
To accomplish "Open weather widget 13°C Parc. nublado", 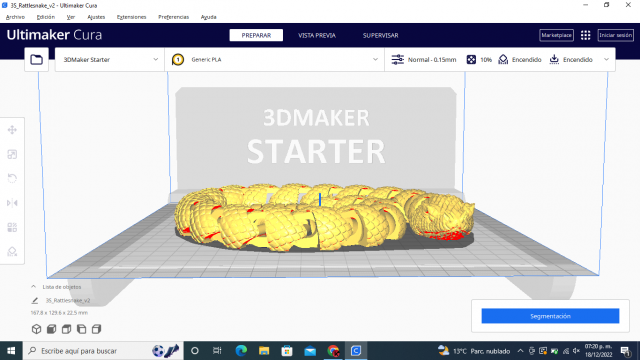I will coord(473,351).
